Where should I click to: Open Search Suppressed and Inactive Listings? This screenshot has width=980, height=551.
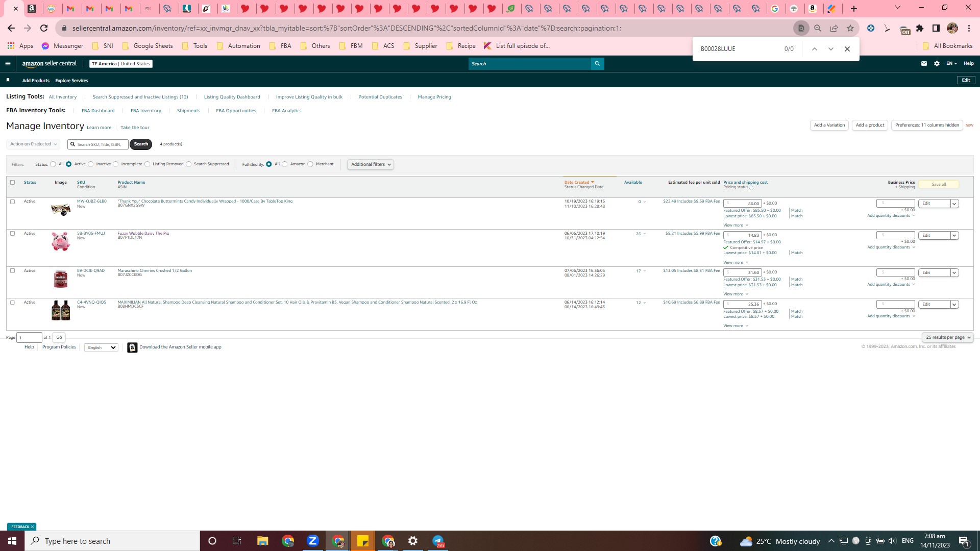click(x=140, y=97)
